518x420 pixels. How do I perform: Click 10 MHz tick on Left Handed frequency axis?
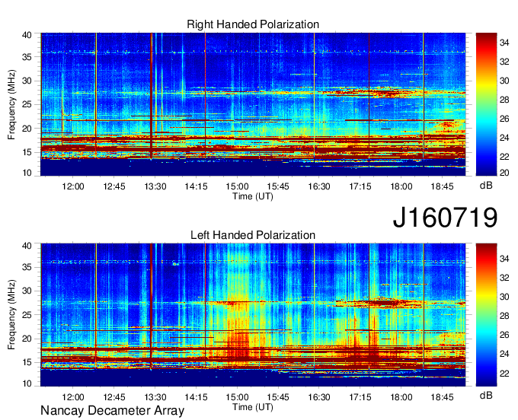pos(27,383)
